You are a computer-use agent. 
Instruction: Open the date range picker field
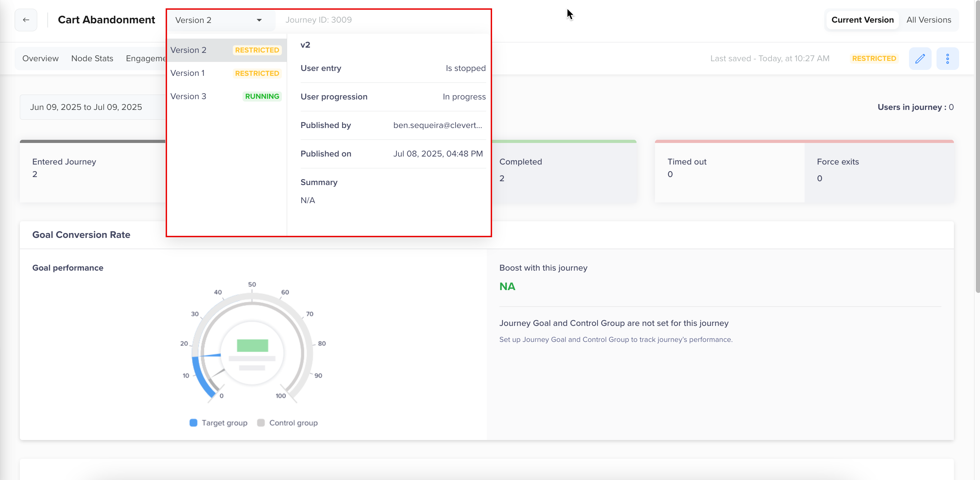click(86, 107)
